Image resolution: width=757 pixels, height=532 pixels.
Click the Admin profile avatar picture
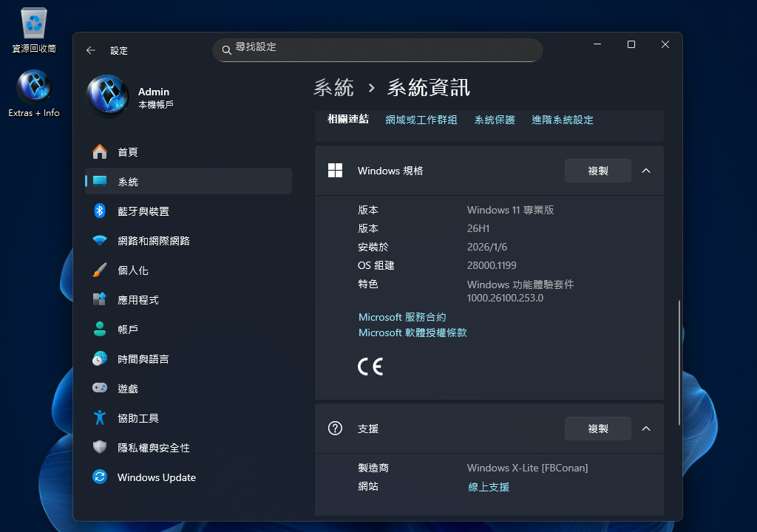pyautogui.click(x=108, y=95)
